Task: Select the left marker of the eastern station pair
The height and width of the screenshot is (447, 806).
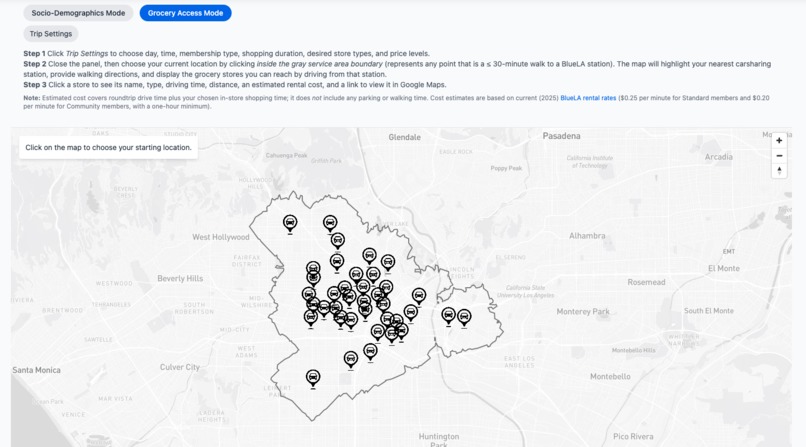Action: [x=449, y=315]
